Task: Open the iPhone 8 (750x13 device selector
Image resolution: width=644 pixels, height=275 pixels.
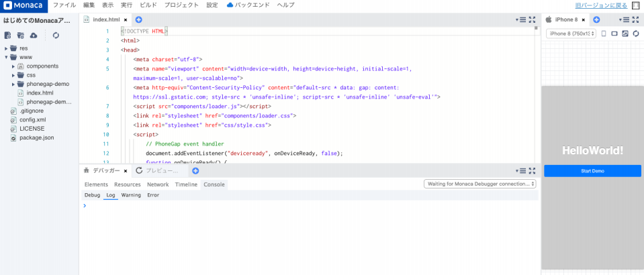Action: point(571,34)
